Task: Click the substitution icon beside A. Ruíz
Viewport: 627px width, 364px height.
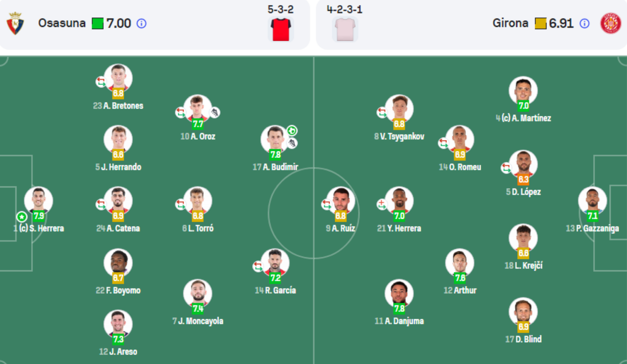Action: pyautogui.click(x=326, y=205)
